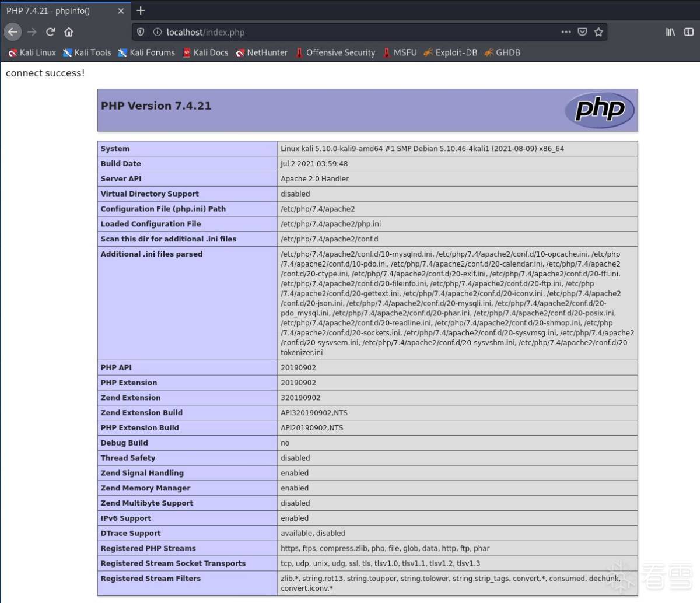This screenshot has height=603, width=700.
Task: Reload the current page
Action: [x=51, y=32]
